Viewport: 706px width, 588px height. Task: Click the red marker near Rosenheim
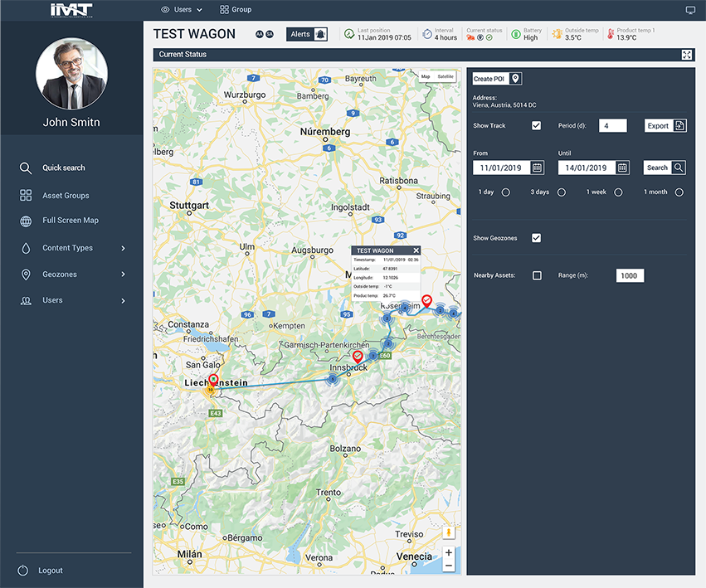[x=426, y=301]
